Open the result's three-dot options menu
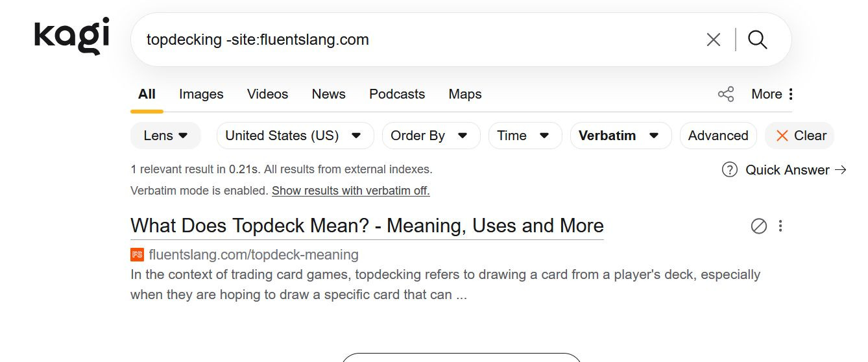Viewport: 868px width, 362px height. tap(780, 226)
